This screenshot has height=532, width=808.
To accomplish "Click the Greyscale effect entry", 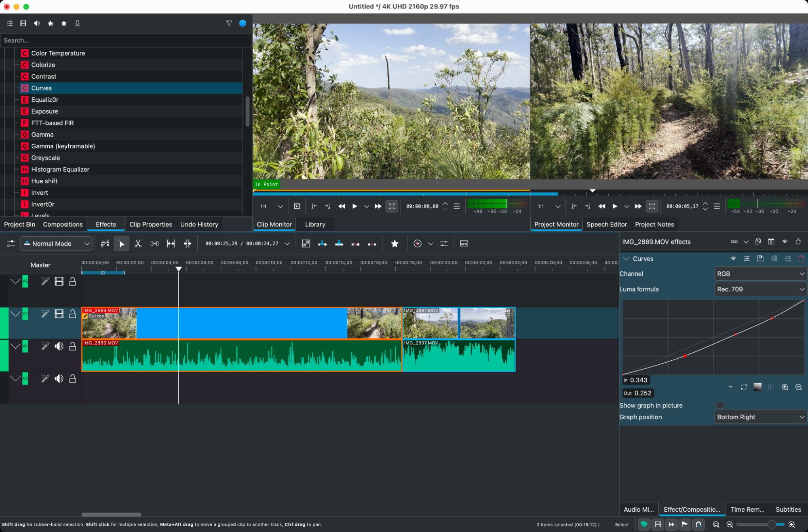I will [46, 158].
